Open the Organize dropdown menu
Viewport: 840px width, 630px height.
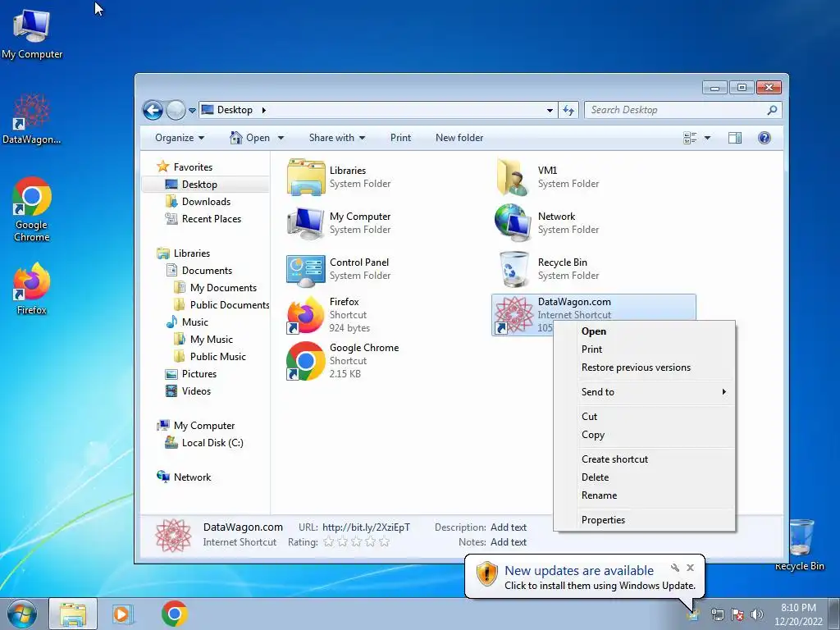coord(180,138)
